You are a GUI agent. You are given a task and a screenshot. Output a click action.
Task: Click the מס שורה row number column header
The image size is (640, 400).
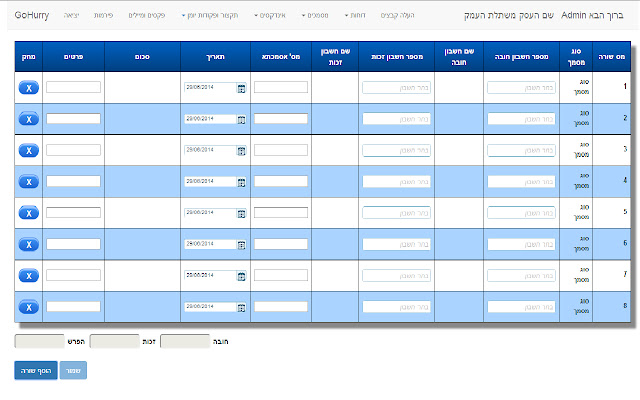[x=611, y=57]
